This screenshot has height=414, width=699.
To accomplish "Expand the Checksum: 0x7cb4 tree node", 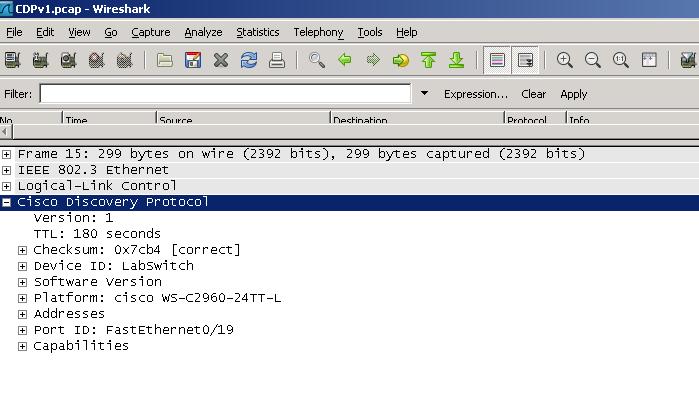I will click(x=23, y=250).
